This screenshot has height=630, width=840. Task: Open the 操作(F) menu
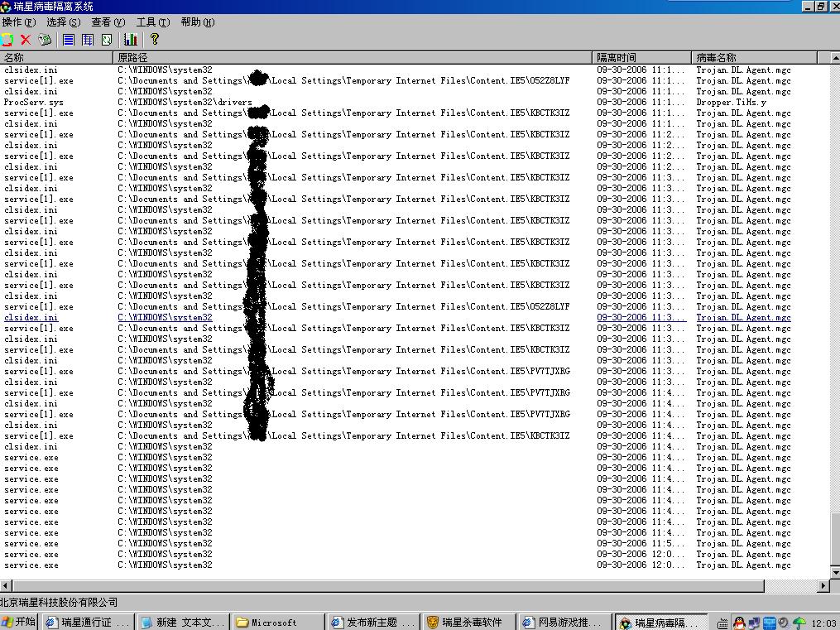pyautogui.click(x=19, y=22)
